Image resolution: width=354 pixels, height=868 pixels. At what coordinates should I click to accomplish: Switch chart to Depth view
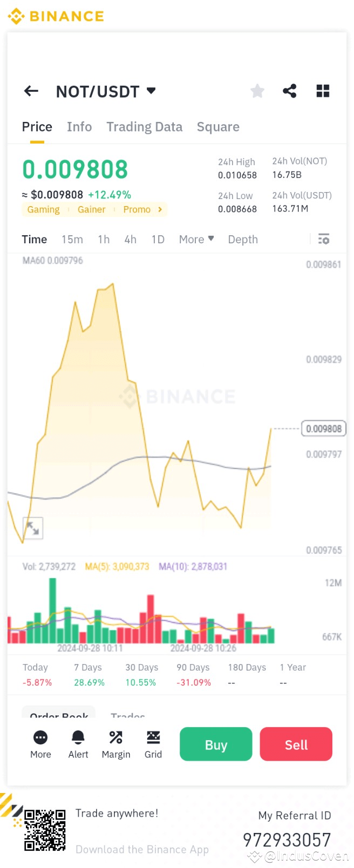coord(243,240)
